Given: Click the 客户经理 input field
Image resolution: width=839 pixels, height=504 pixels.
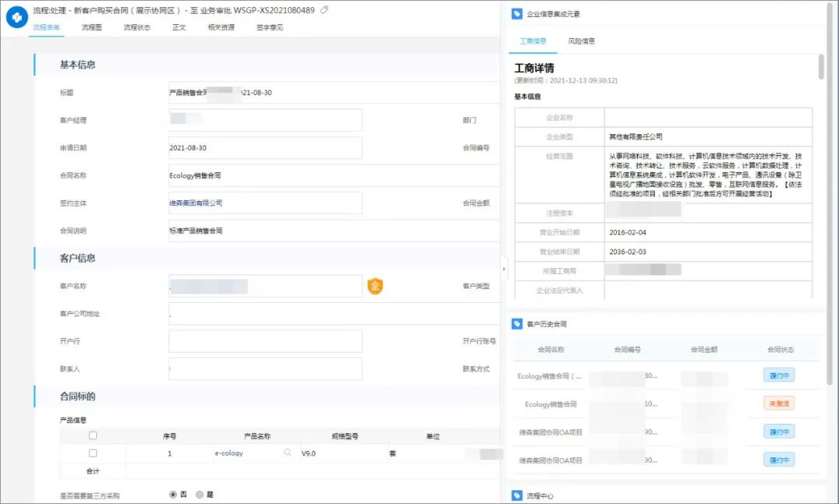Looking at the screenshot, I should (266, 120).
